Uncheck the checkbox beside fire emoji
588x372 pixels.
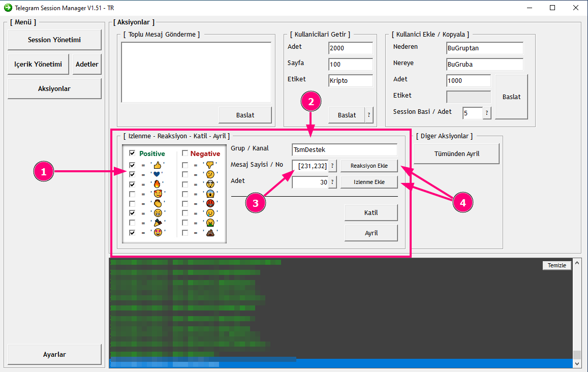(x=132, y=184)
